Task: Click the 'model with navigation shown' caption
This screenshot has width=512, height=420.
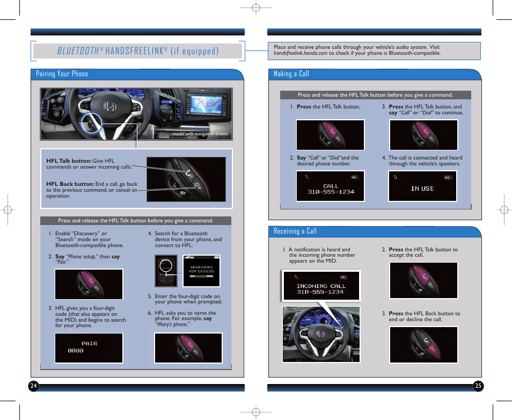Action: click(200, 134)
